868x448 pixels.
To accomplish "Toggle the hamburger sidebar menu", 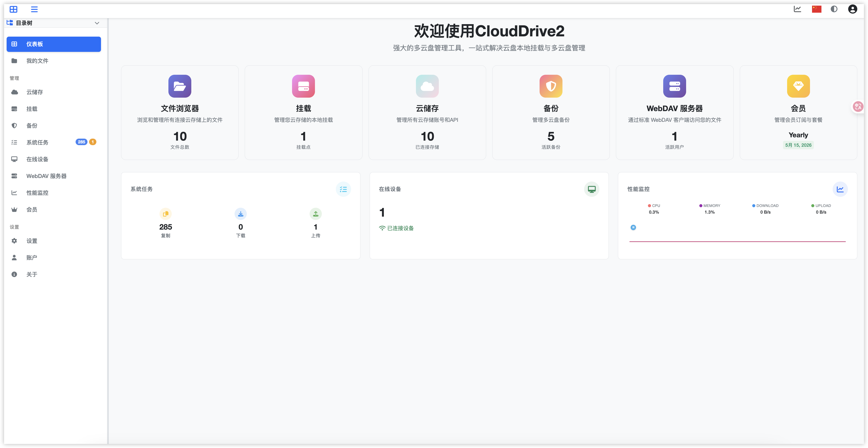I will coord(34,9).
